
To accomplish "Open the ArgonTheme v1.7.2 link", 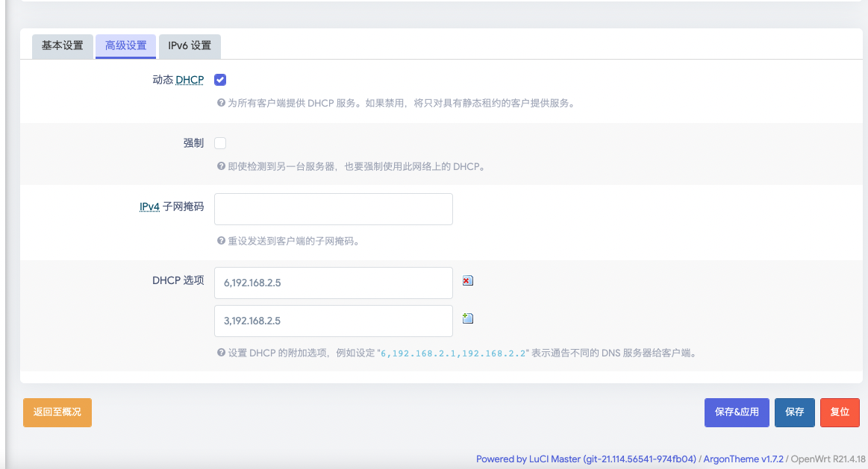I will 743,459.
